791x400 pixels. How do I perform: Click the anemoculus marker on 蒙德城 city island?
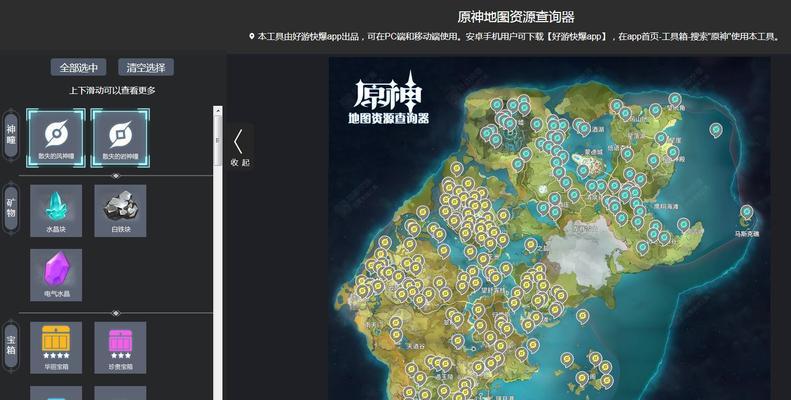583,173
